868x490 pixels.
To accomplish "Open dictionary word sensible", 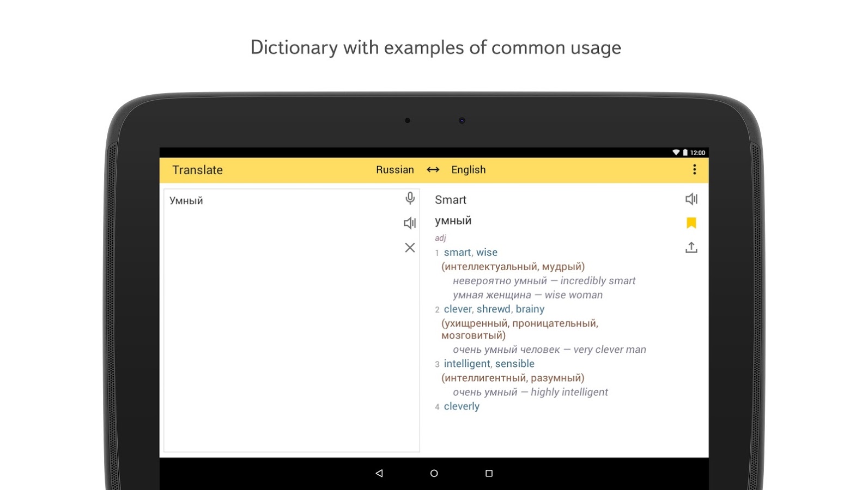I will pyautogui.click(x=515, y=364).
